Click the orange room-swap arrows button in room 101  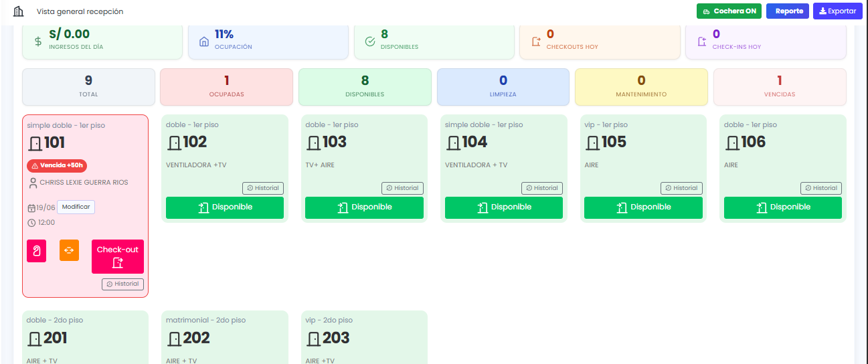(69, 250)
